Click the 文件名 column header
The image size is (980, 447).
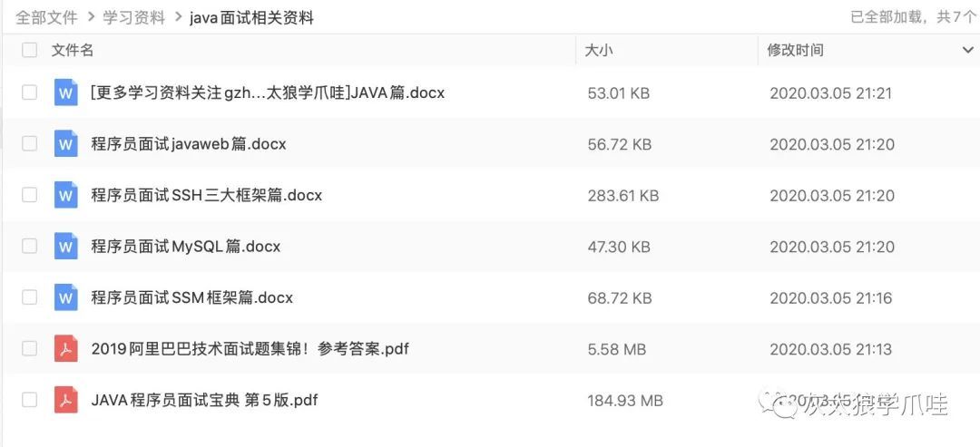pos(73,51)
